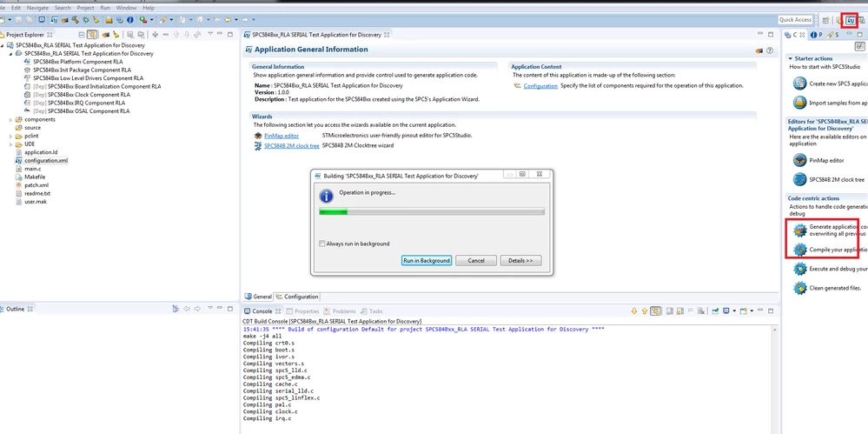Click the build progress bar in dialog
Viewport: 868px width, 434px height.
pyautogui.click(x=432, y=211)
